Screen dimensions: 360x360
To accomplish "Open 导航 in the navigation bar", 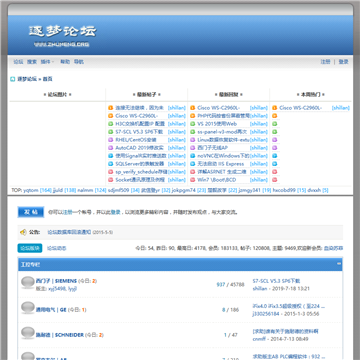I will [79, 62].
